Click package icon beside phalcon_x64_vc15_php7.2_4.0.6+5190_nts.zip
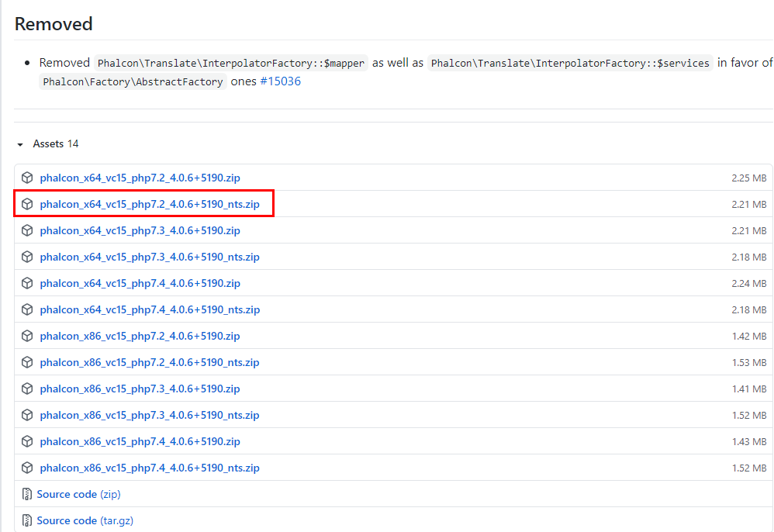Image resolution: width=774 pixels, height=532 pixels. 27,204
